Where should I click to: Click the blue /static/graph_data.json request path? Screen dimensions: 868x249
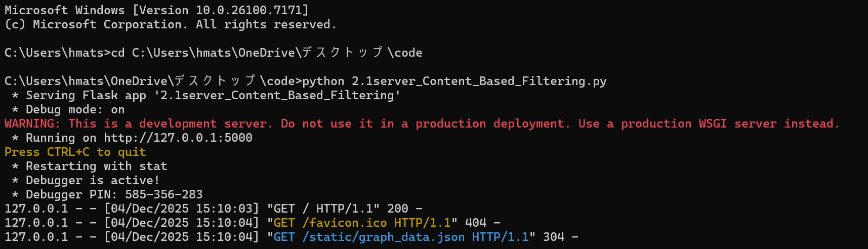click(384, 237)
